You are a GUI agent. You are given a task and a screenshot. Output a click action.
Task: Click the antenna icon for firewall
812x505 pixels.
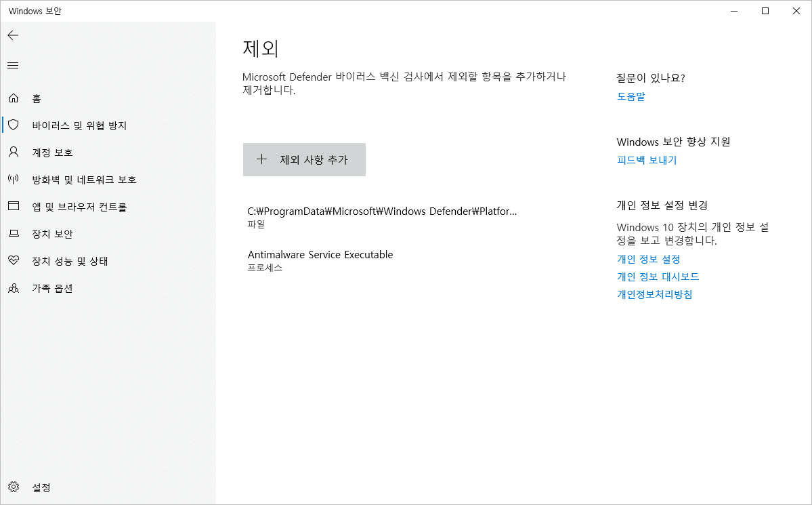[14, 180]
